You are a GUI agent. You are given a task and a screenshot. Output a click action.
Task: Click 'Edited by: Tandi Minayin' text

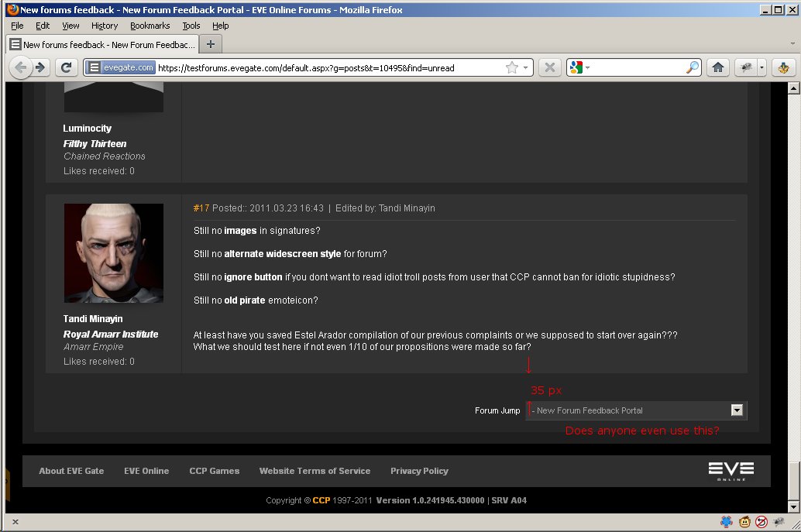click(385, 208)
